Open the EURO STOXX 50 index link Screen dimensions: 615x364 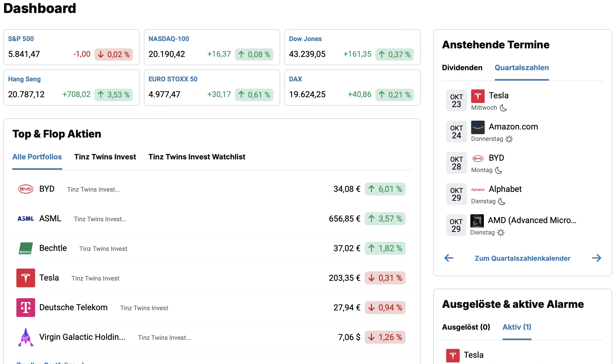tap(173, 79)
